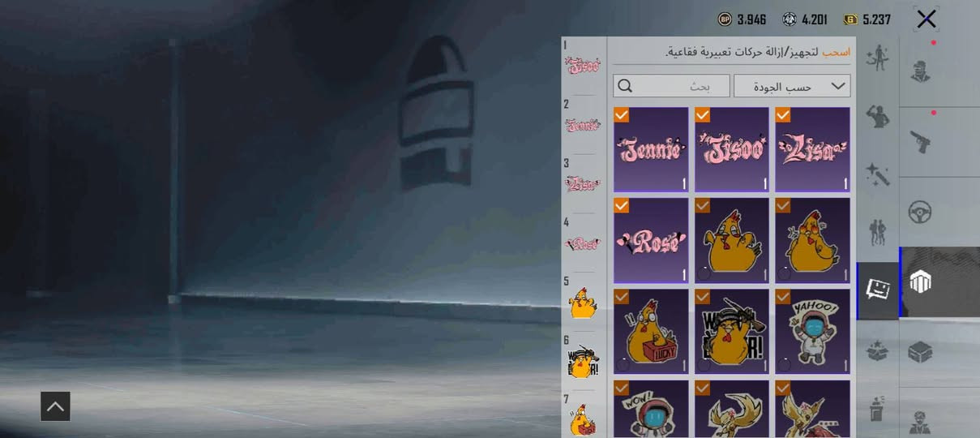Screen dimensions: 980x438
Task: Select the two-person emotes category icon
Action: pos(877,232)
